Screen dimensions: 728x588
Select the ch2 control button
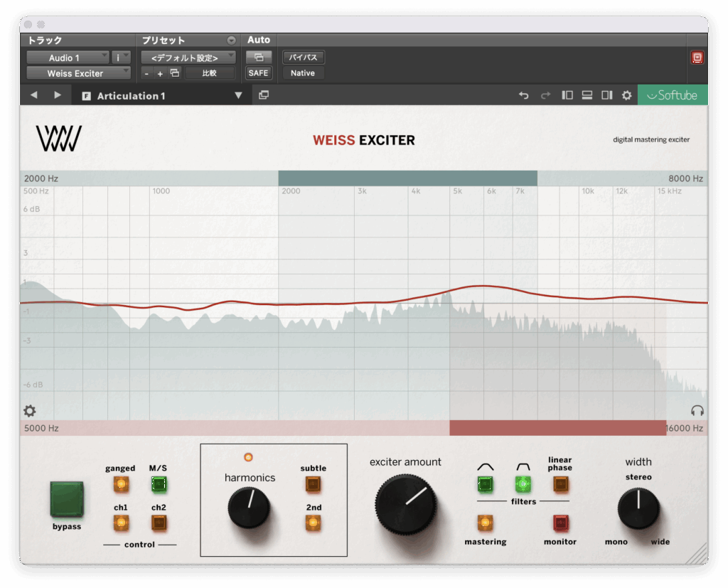[x=159, y=523]
